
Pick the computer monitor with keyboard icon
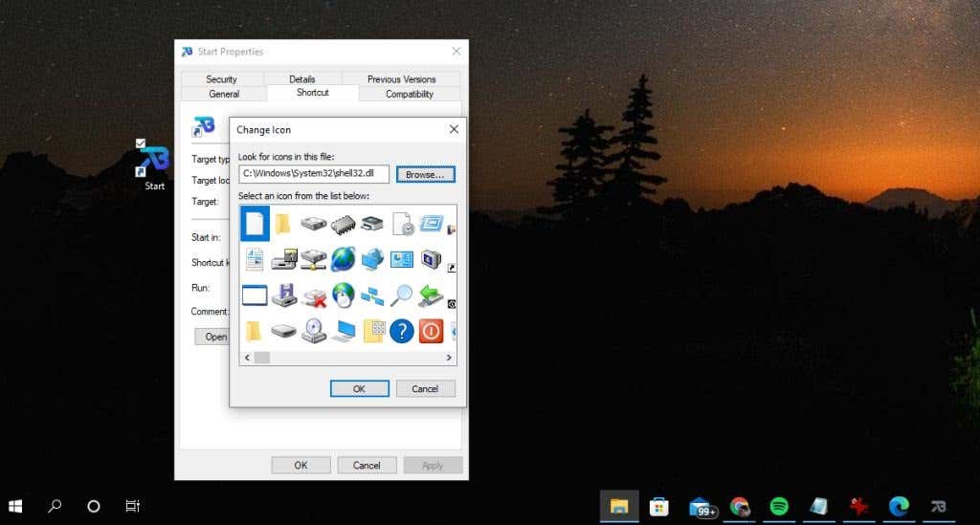click(344, 331)
